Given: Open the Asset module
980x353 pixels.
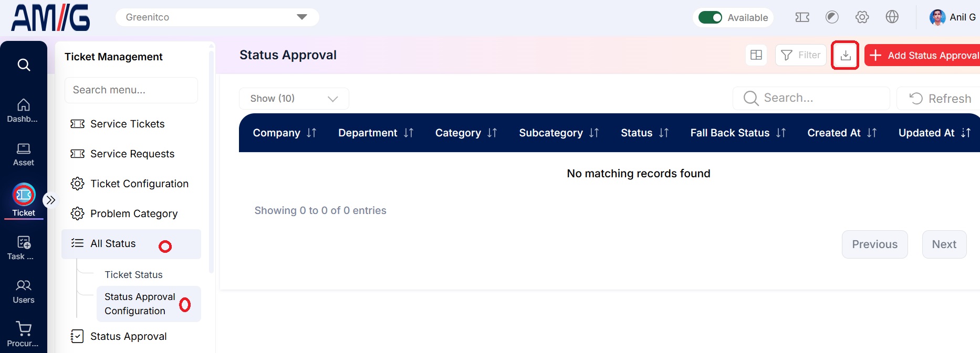Looking at the screenshot, I should click(23, 155).
